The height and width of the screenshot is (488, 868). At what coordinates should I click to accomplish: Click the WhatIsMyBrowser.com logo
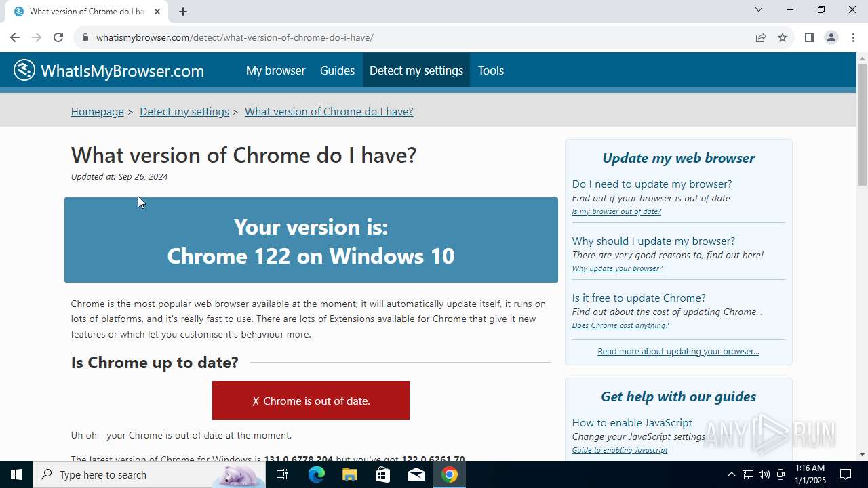[108, 70]
